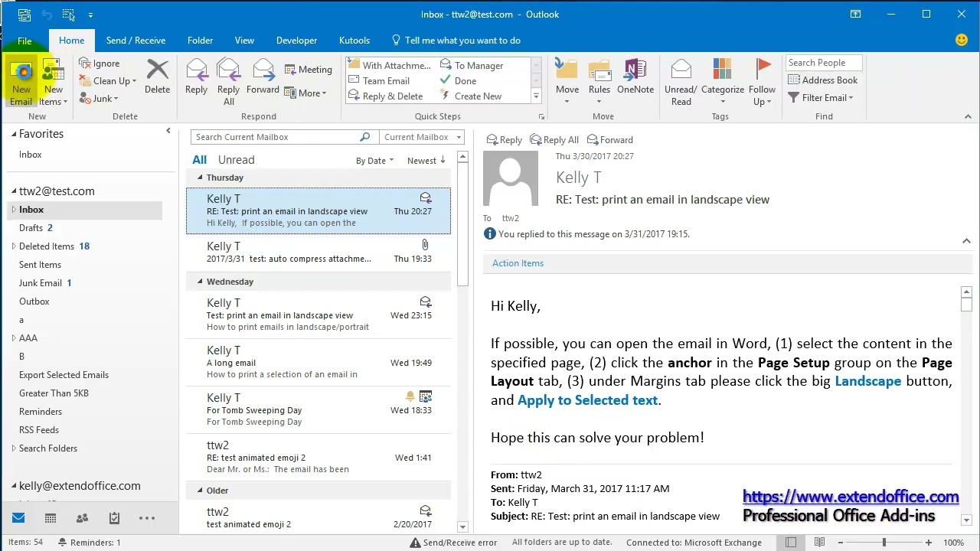This screenshot has width=980, height=551.
Task: Send the message to OneNote
Action: pos(635,77)
